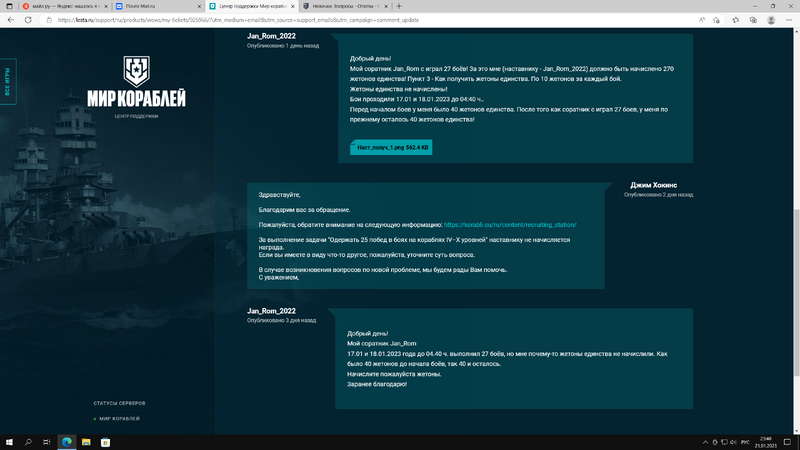Reload the page with the refresh icon
The image size is (800, 450).
[x=41, y=18]
